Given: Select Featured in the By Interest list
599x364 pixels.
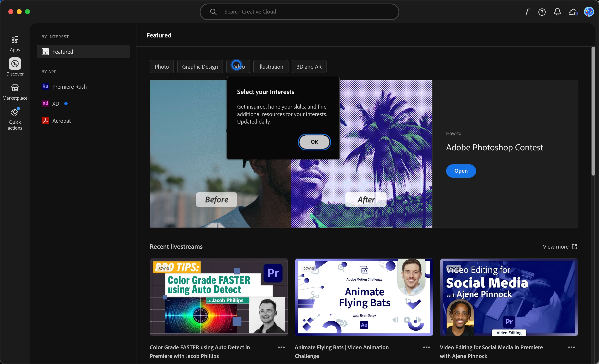Looking at the screenshot, I should tap(83, 52).
